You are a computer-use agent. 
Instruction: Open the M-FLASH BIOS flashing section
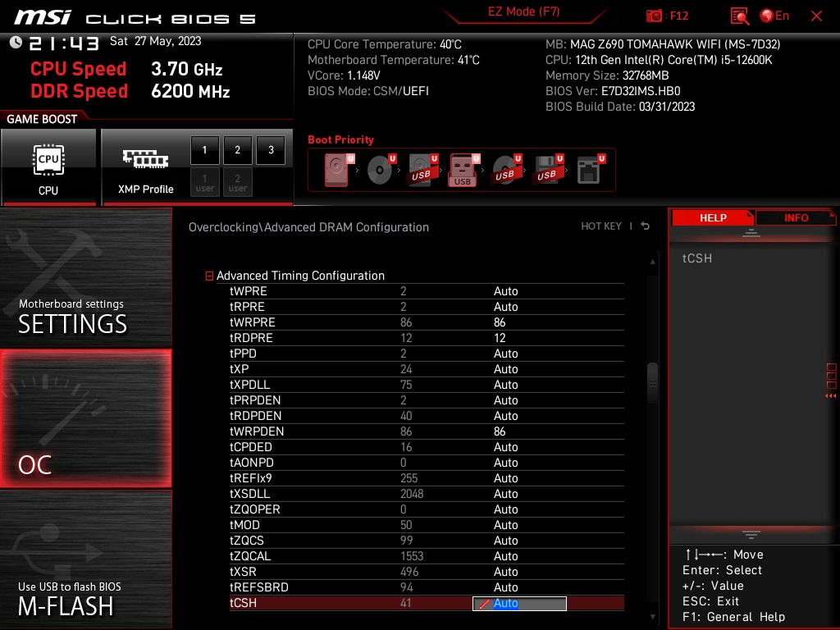tap(85, 559)
